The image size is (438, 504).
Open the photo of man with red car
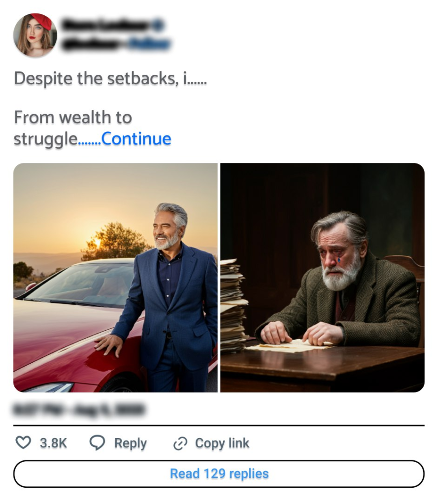tap(115, 278)
